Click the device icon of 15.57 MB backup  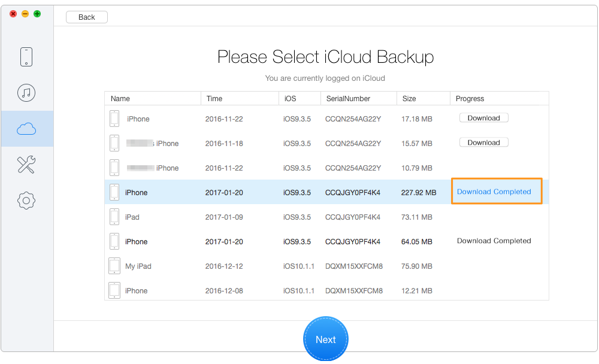(114, 143)
